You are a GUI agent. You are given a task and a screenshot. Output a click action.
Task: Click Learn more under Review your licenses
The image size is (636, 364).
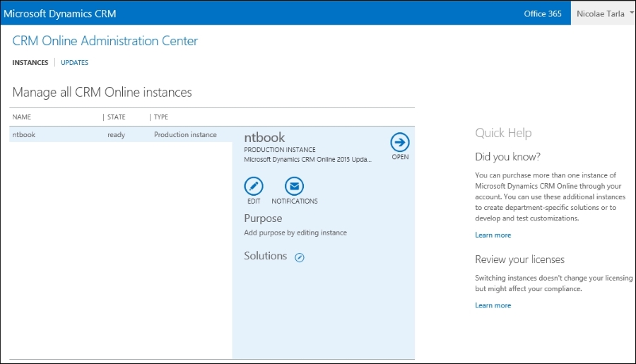point(493,305)
